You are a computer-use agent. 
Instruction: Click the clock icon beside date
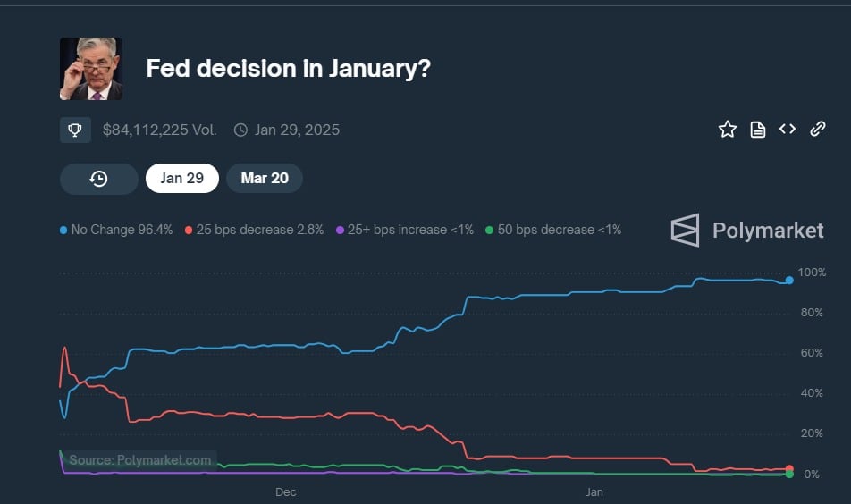point(240,130)
